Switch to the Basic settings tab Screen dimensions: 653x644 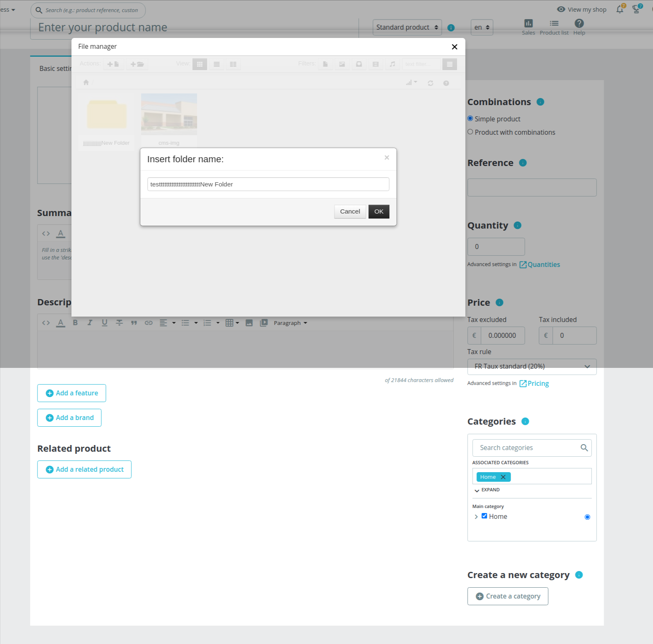[55, 68]
